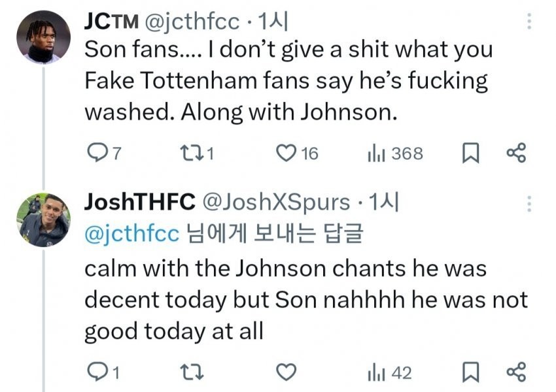Click the @jcthfcc mention link in reply
Image resolution: width=556 pixels, height=392 pixels.
pyautogui.click(x=131, y=235)
